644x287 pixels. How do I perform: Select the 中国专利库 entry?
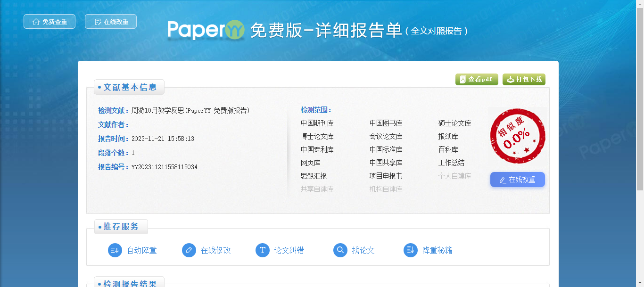(x=317, y=150)
